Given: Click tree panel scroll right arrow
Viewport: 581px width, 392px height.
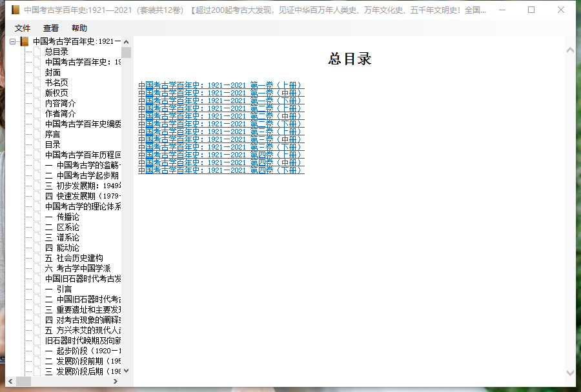Looking at the screenshot, I should point(116,381).
